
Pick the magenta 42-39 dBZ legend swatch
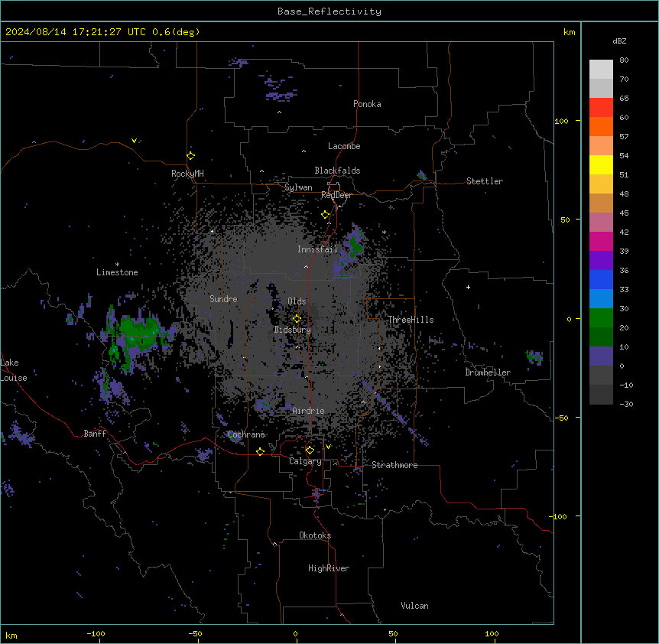tap(601, 241)
